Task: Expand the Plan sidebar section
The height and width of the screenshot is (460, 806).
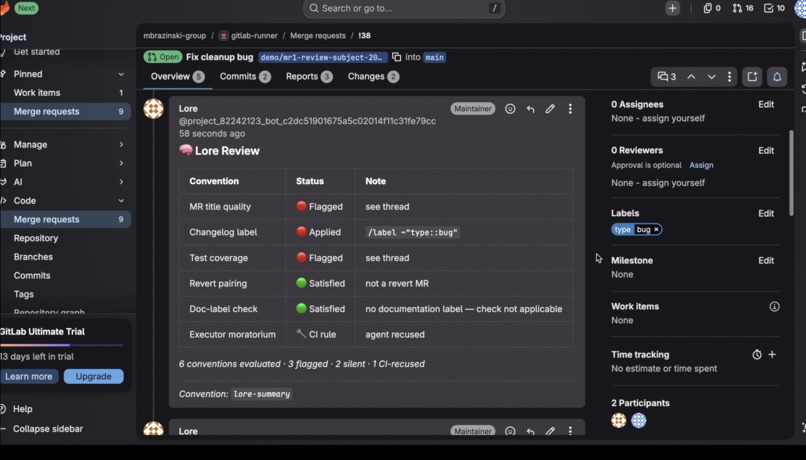Action: (x=121, y=163)
